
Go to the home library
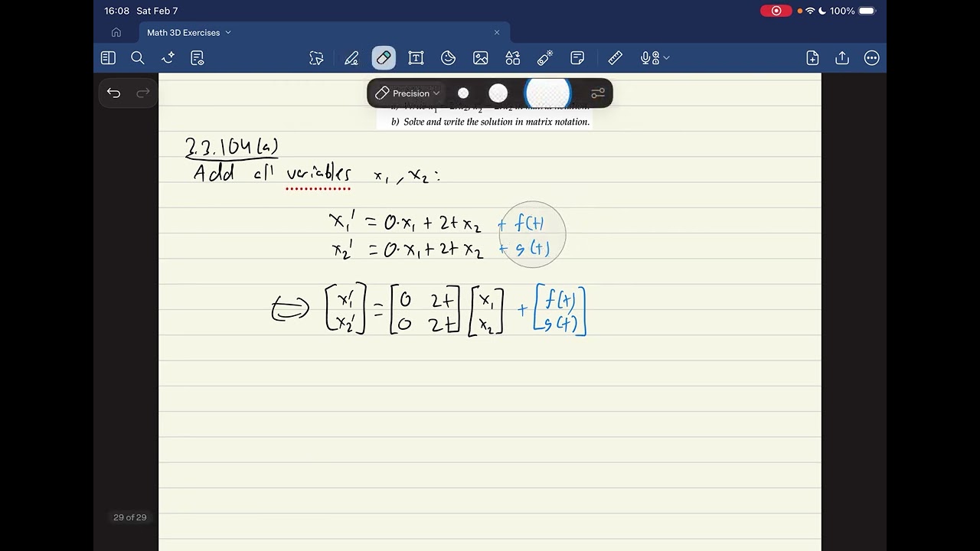click(116, 32)
